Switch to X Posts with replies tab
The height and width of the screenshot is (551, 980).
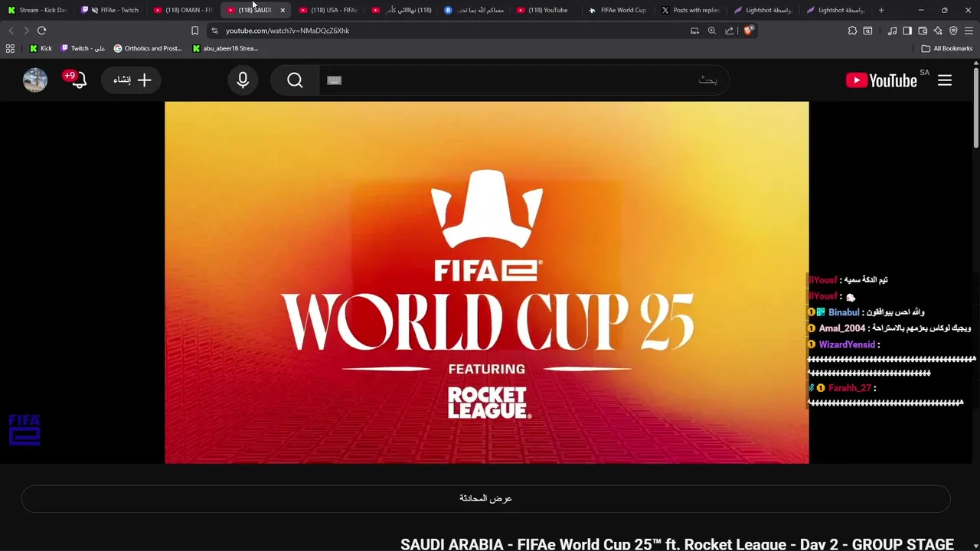691,10
